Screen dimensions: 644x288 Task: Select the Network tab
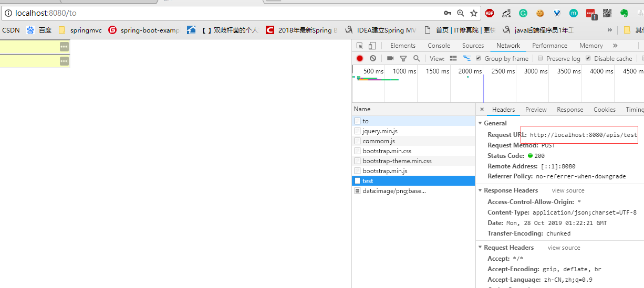508,46
